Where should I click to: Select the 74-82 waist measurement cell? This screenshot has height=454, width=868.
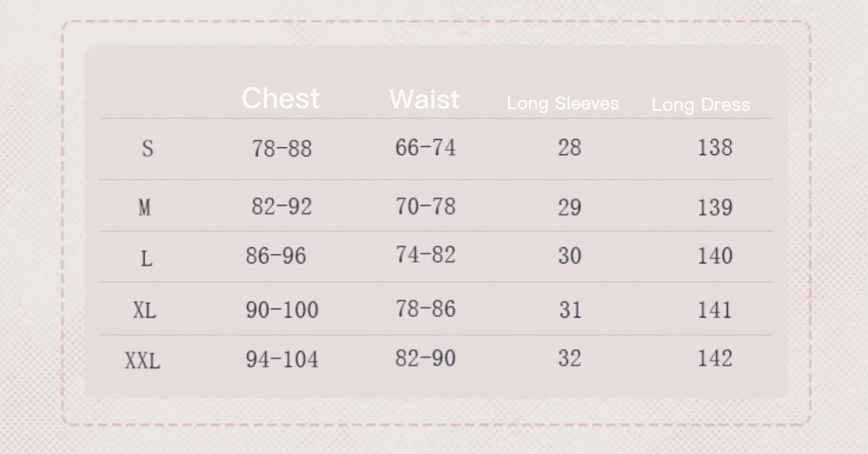[425, 256]
